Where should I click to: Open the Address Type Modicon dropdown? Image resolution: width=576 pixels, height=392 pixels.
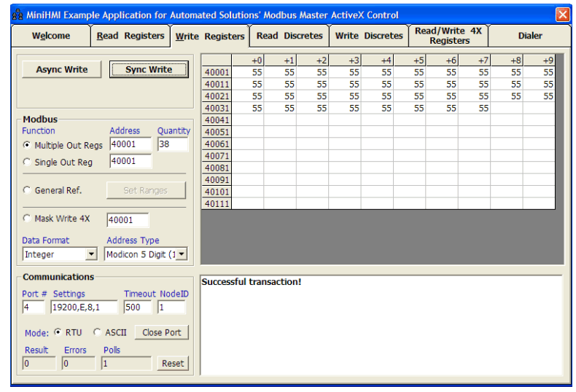click(x=182, y=254)
